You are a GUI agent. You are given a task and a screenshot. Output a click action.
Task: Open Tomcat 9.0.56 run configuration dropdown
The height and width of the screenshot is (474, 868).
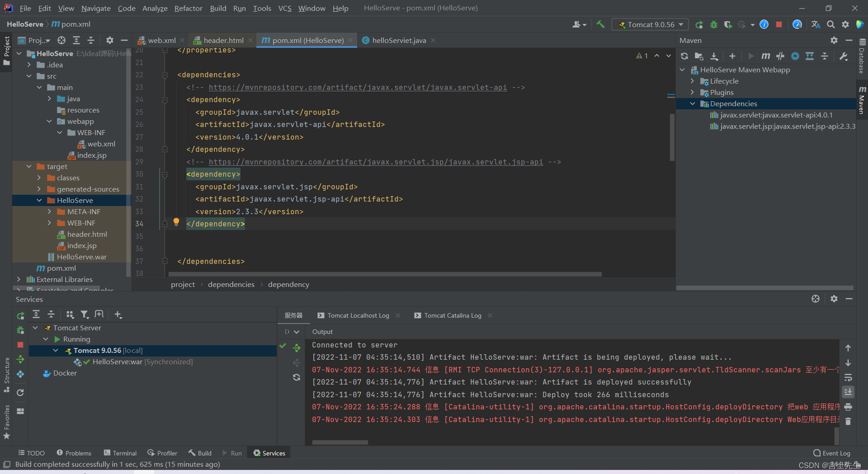650,24
